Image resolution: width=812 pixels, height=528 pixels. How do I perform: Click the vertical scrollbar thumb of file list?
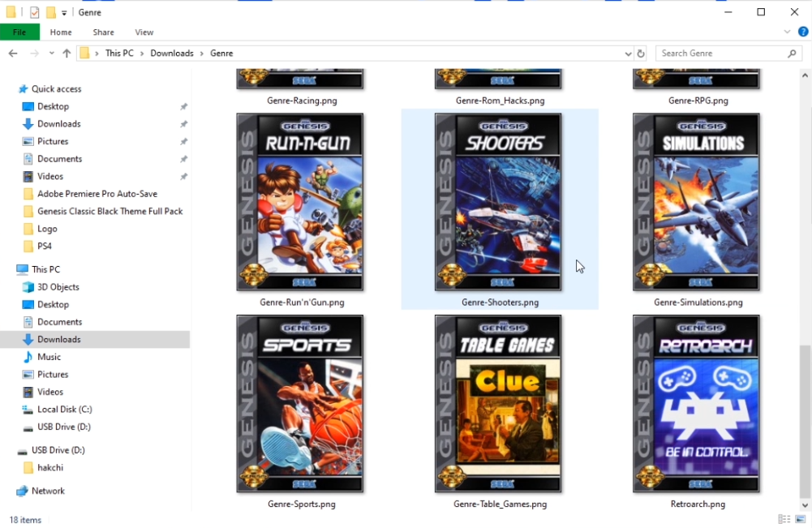coord(805,420)
